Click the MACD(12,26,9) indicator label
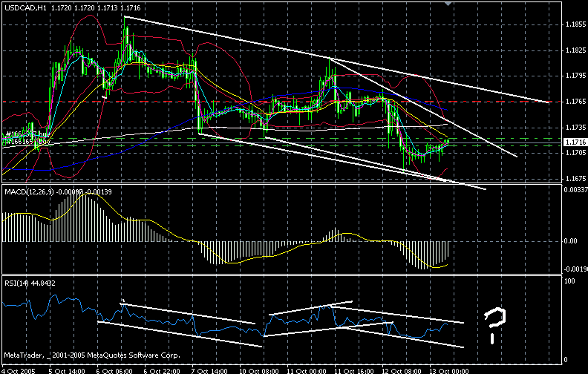 click(30, 192)
